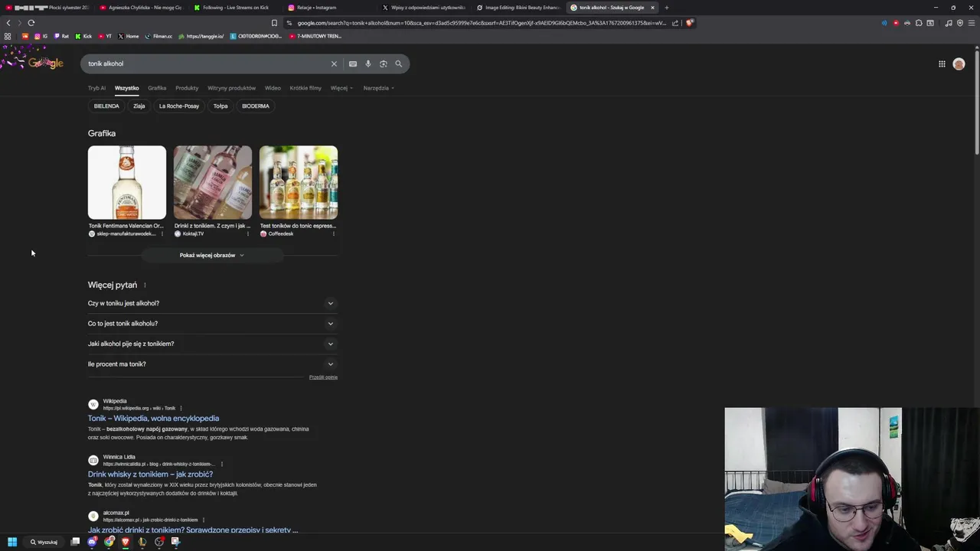980x551 pixels.
Task: Open the on-screen keyboard icon in search bar
Action: pos(353,64)
